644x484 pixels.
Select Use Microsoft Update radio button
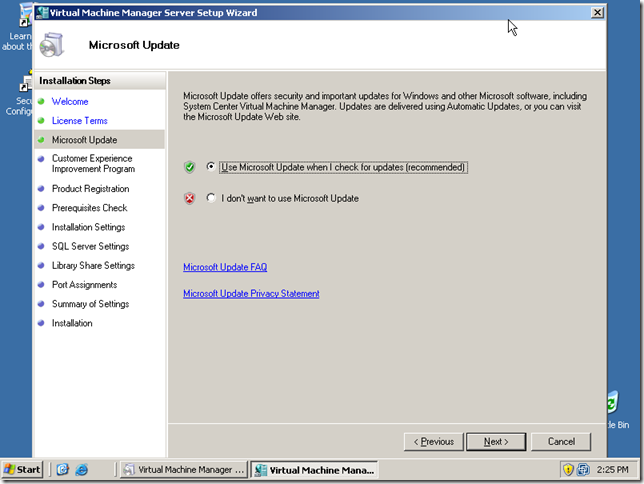click(211, 166)
